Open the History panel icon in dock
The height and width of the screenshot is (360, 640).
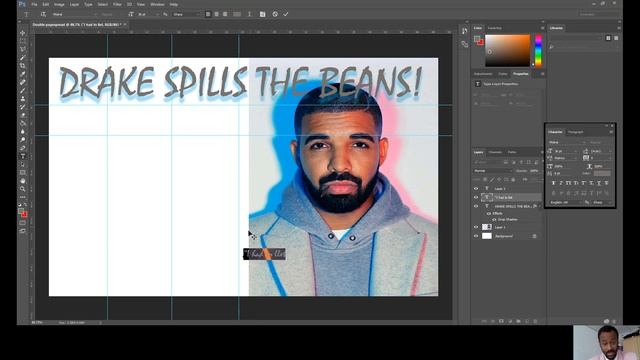point(464,31)
